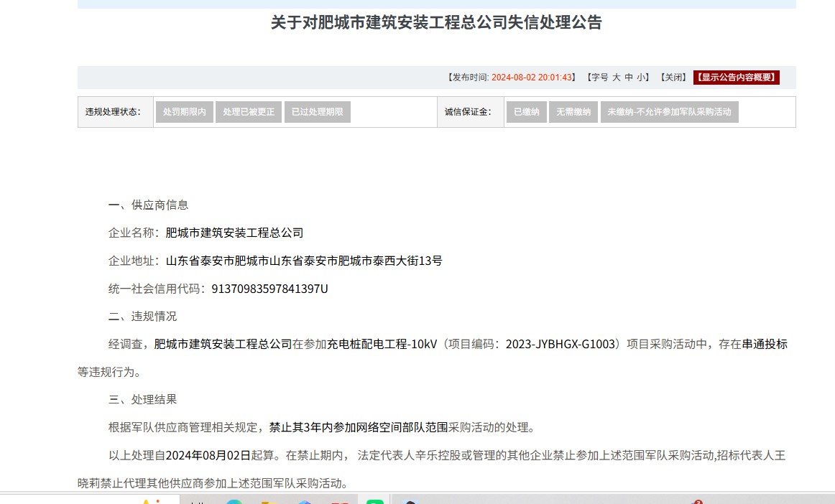Click the 已缴纳 deposit tag
835x504 pixels.
pos(527,112)
